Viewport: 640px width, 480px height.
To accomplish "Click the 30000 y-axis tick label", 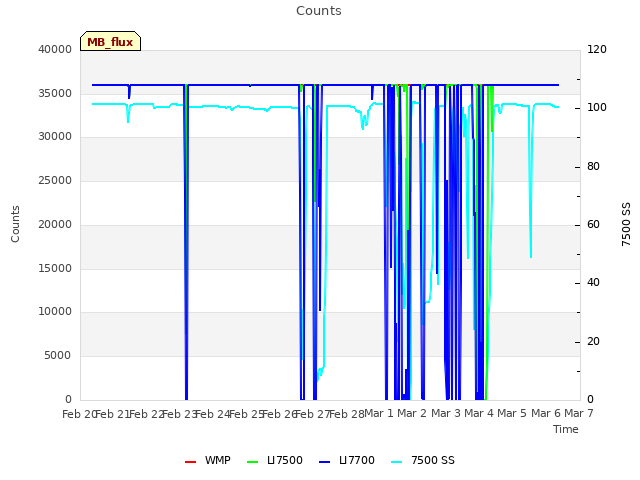I will tap(55, 136).
